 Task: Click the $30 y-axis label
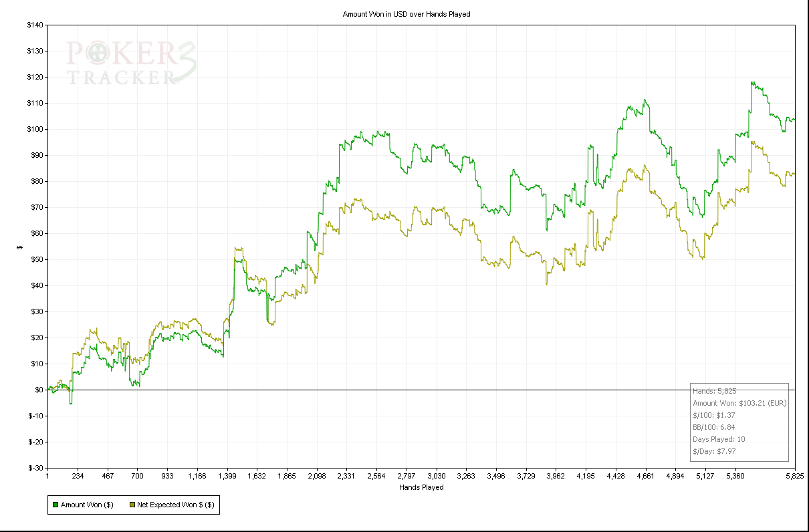pos(37,312)
